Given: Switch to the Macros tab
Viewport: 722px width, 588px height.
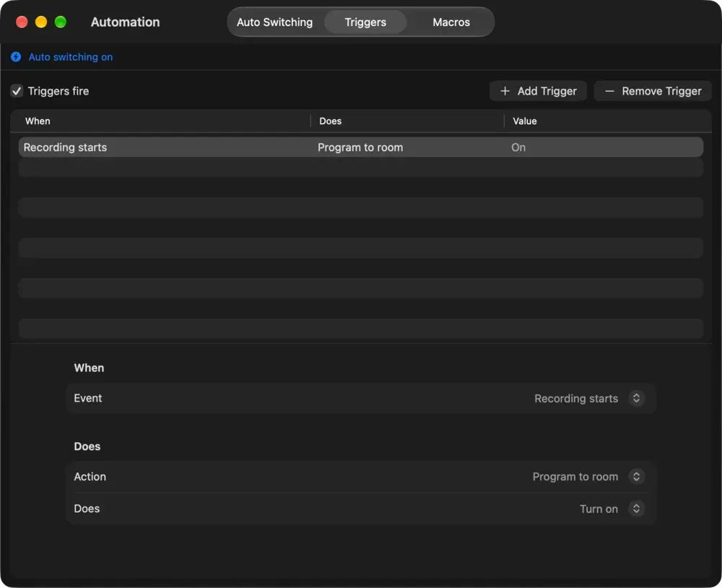Looking at the screenshot, I should tap(451, 22).
